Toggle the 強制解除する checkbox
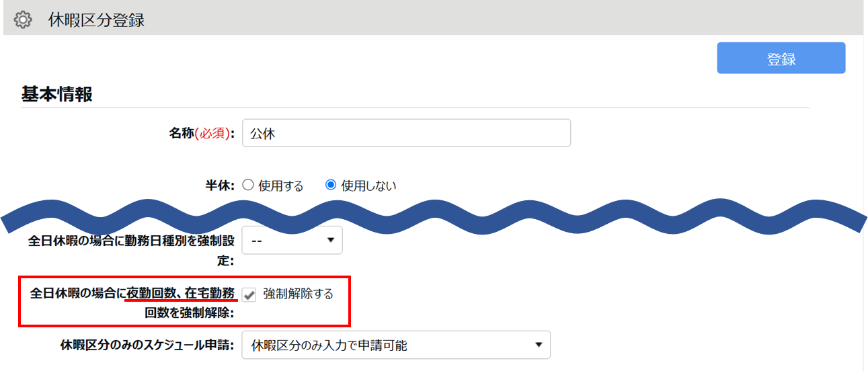This screenshot has height=371, width=868. coord(249,294)
